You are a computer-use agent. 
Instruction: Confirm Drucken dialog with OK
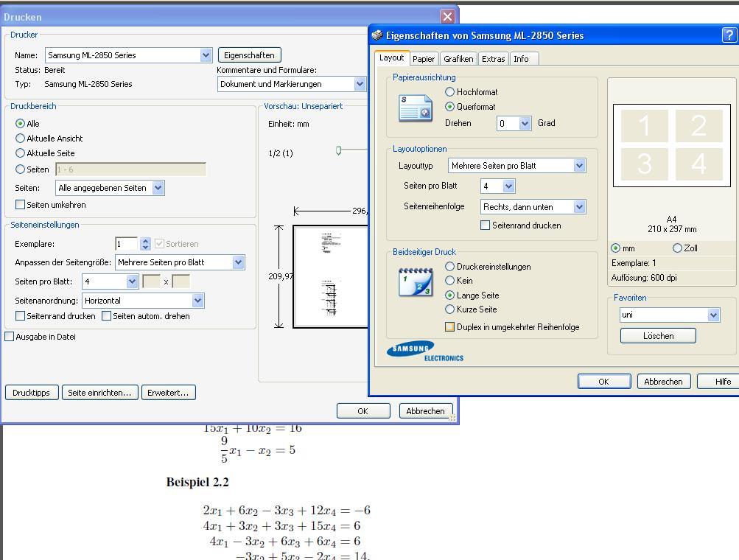click(363, 411)
